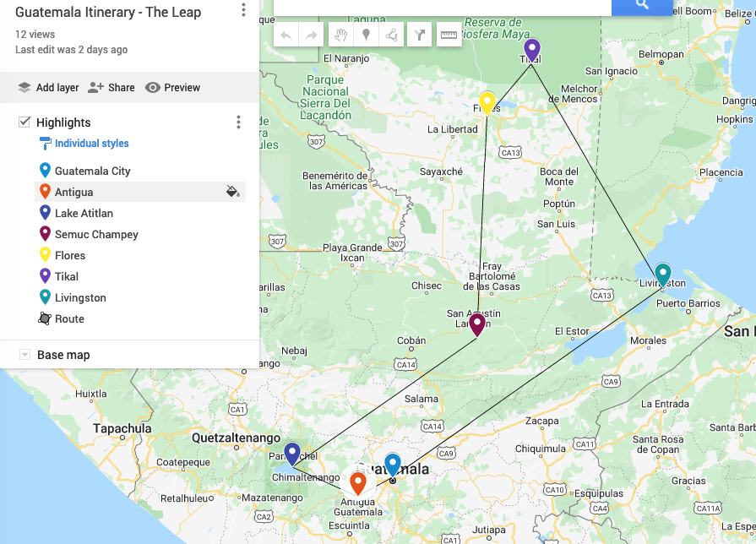Image resolution: width=756 pixels, height=544 pixels.
Task: Click the Share button
Action: coord(111,87)
